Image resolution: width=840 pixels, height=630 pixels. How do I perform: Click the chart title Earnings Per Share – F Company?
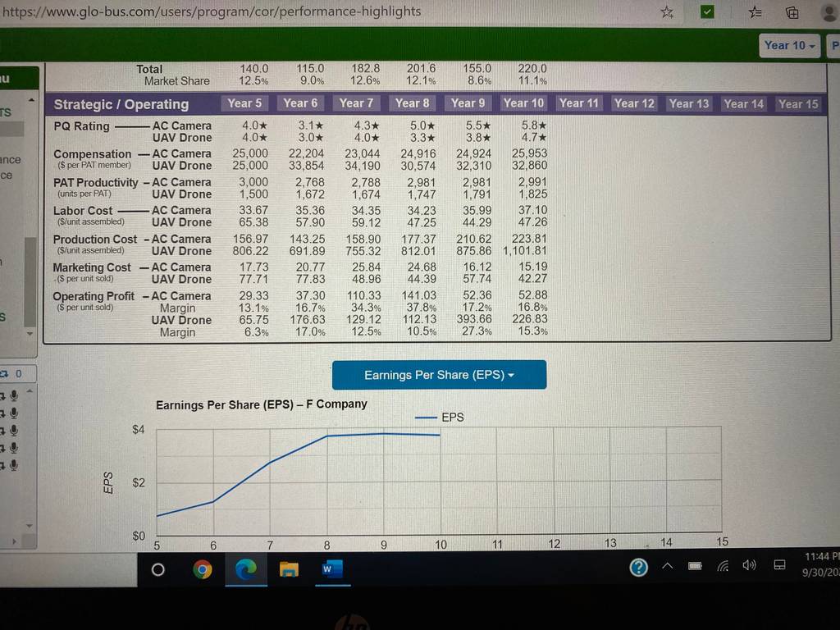pos(262,404)
